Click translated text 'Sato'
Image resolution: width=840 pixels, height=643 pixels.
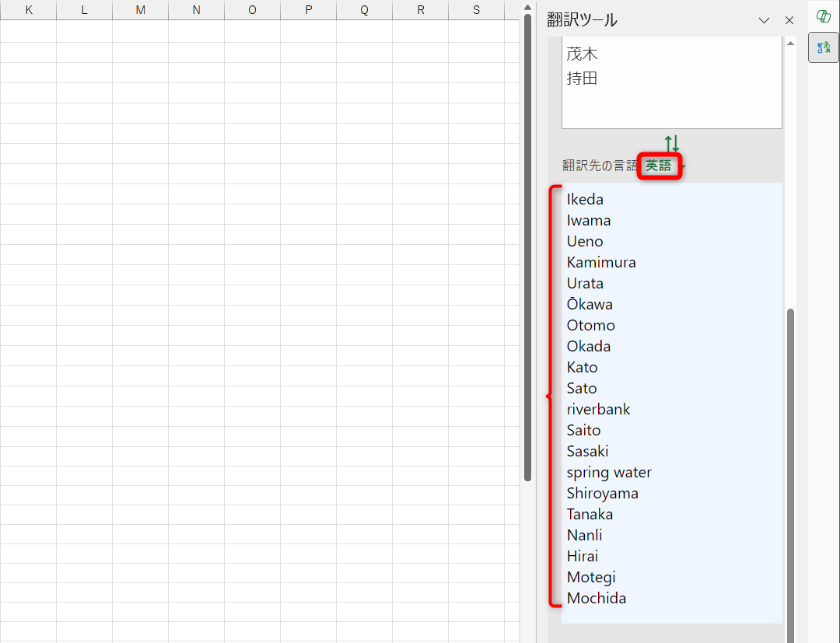(x=582, y=388)
